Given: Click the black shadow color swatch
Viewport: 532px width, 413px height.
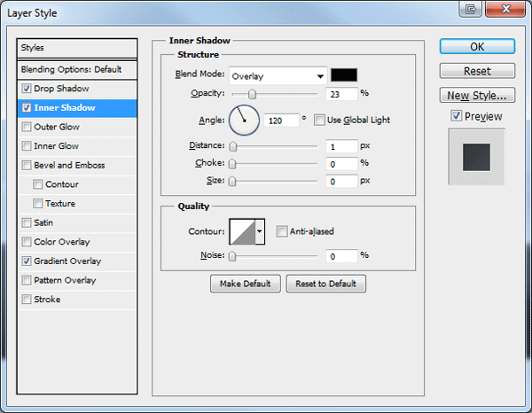Looking at the screenshot, I should pyautogui.click(x=344, y=75).
